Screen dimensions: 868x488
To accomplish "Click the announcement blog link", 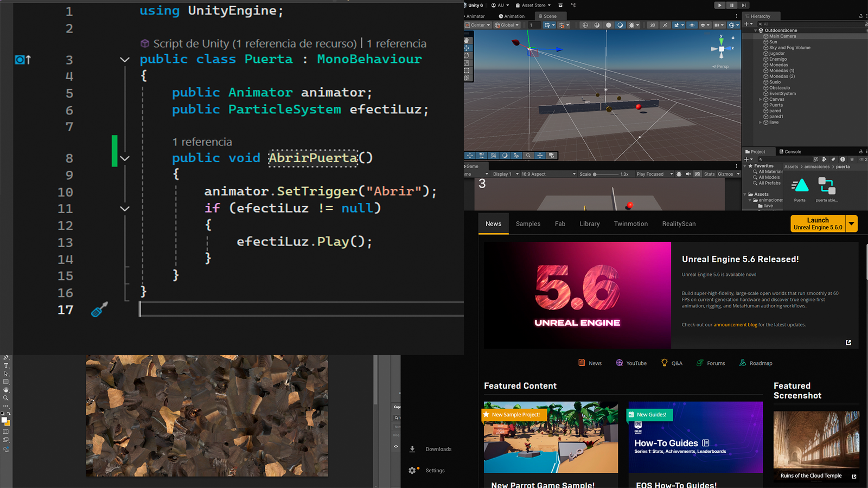I will [735, 325].
